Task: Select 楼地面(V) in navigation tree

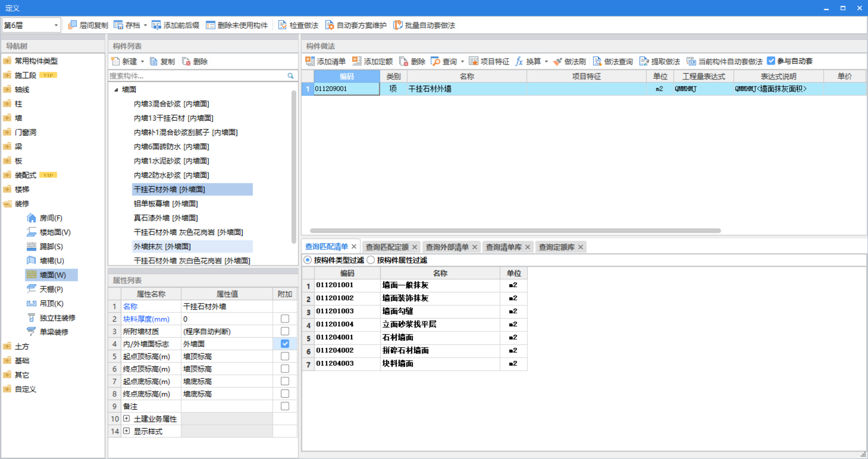Action: [x=55, y=232]
